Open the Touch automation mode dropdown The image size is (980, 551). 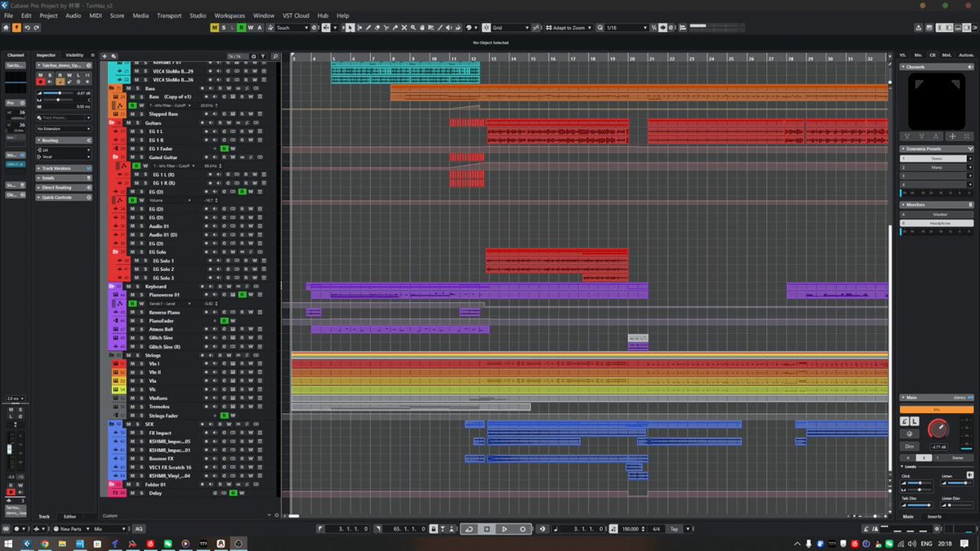292,28
